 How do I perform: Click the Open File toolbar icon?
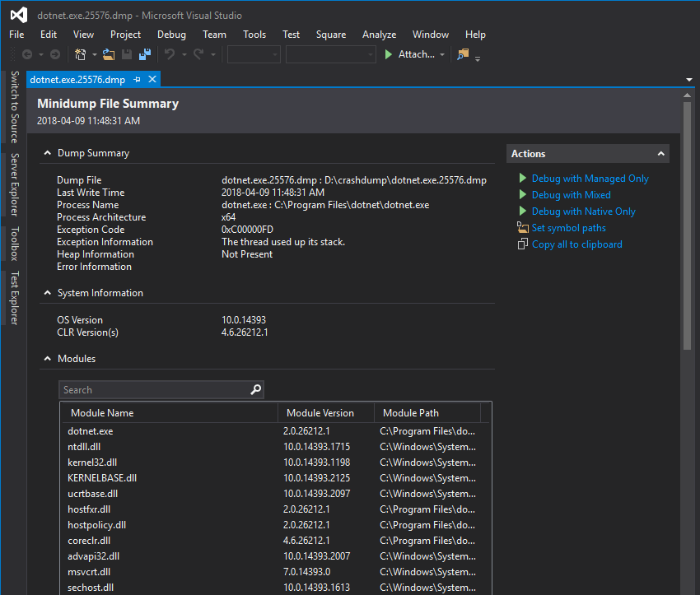coord(109,54)
